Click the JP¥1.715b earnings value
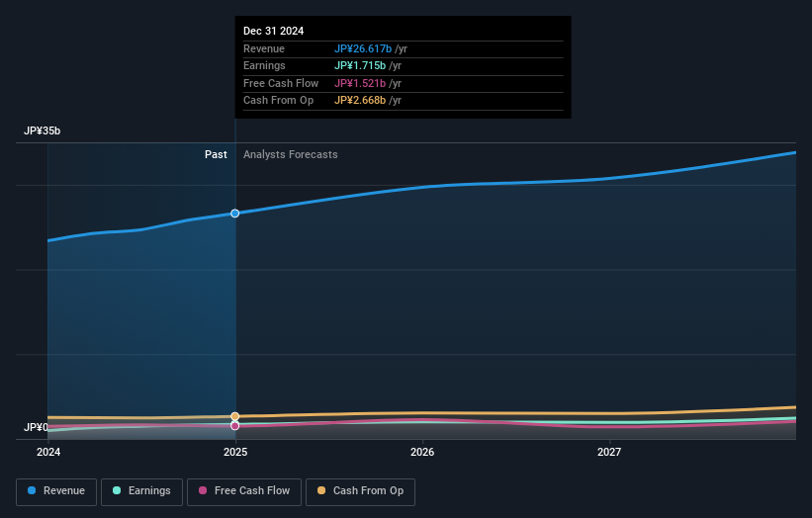 [360, 65]
